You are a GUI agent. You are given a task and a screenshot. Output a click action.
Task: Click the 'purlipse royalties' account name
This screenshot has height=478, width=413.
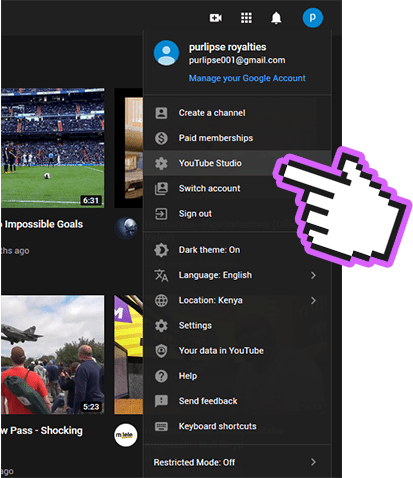227,47
